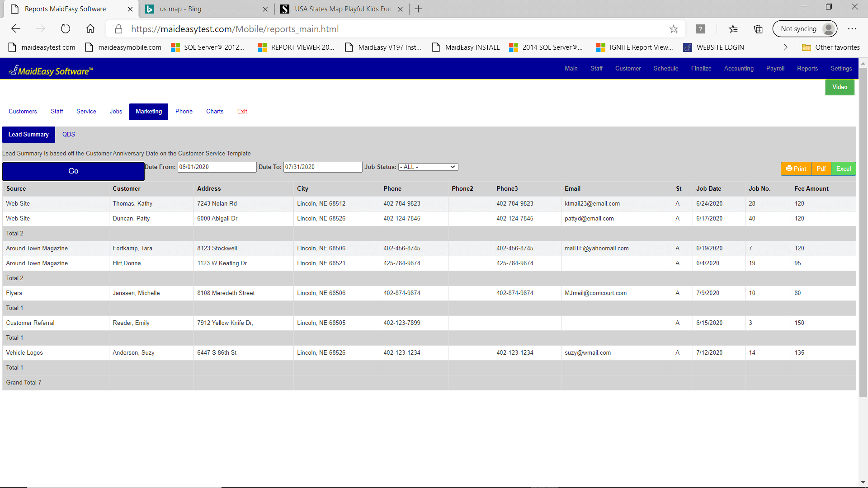Viewport: 868px width, 488px height.
Task: Reload the current page
Action: coord(66,29)
